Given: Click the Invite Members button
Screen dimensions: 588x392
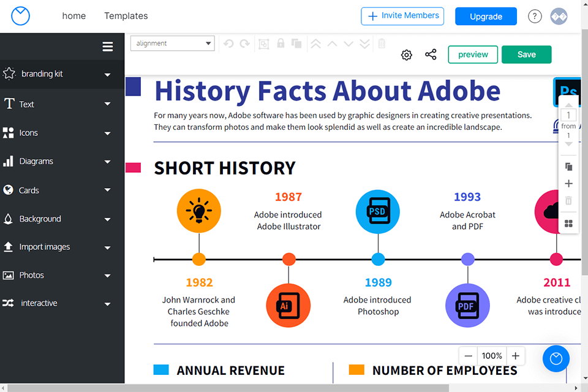Looking at the screenshot, I should tap(402, 16).
